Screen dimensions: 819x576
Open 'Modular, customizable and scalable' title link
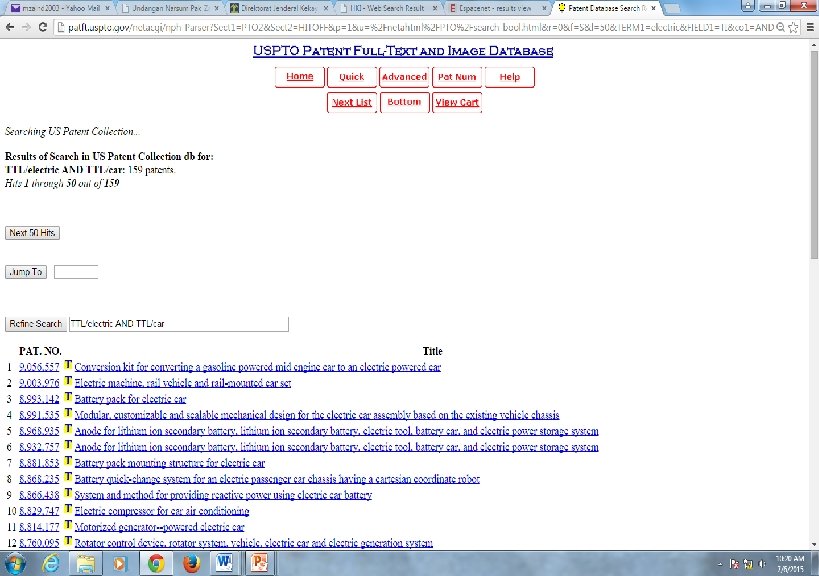tap(317, 415)
